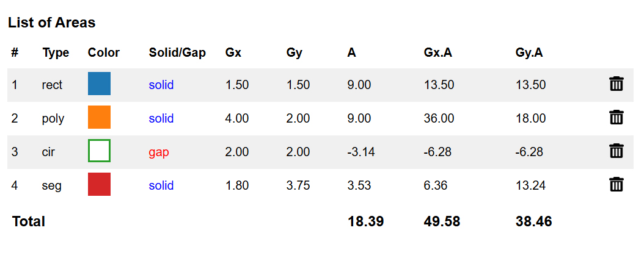Image resolution: width=644 pixels, height=258 pixels.
Task: Click the Gx.A column header
Action: tap(438, 52)
